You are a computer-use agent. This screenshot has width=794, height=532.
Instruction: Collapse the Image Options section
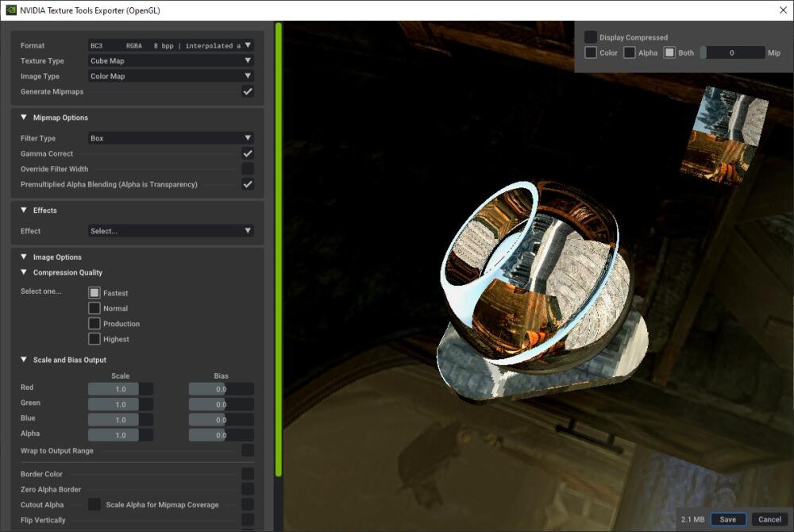pyautogui.click(x=24, y=257)
